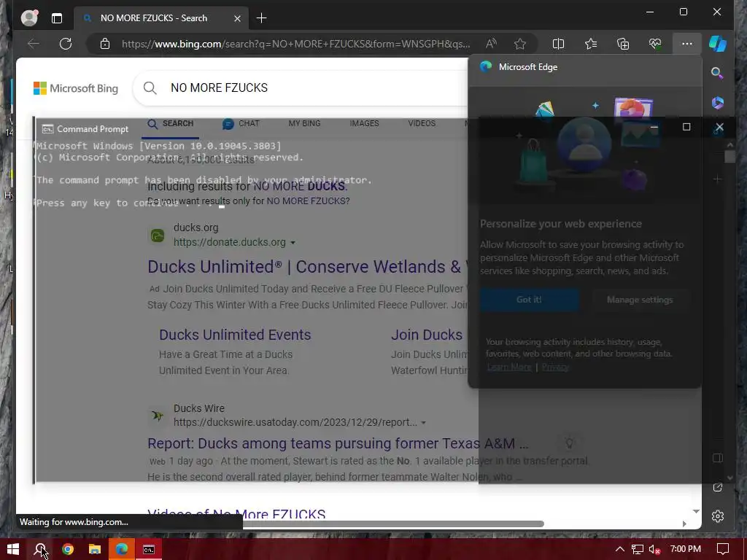747x560 pixels.
Task: Go to Microsoft Bing home logo
Action: point(76,88)
